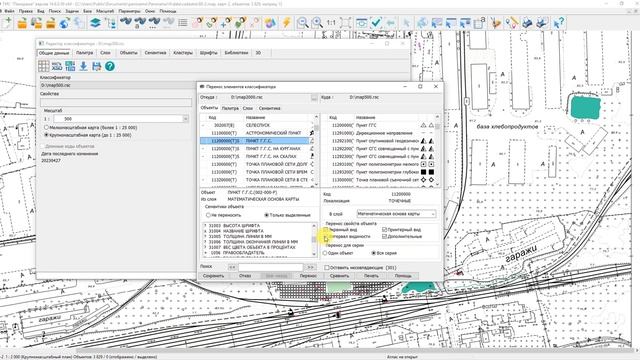Click the fit whole map frame icon
Screen dimensions: 640x360
point(345,23)
